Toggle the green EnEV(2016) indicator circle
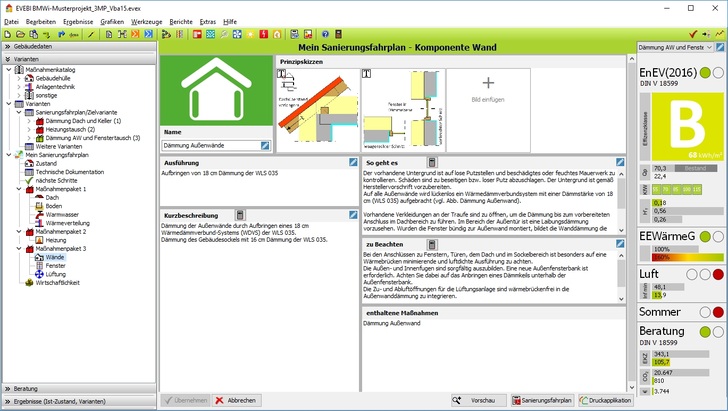This screenshot has width=728, height=411. point(704,73)
